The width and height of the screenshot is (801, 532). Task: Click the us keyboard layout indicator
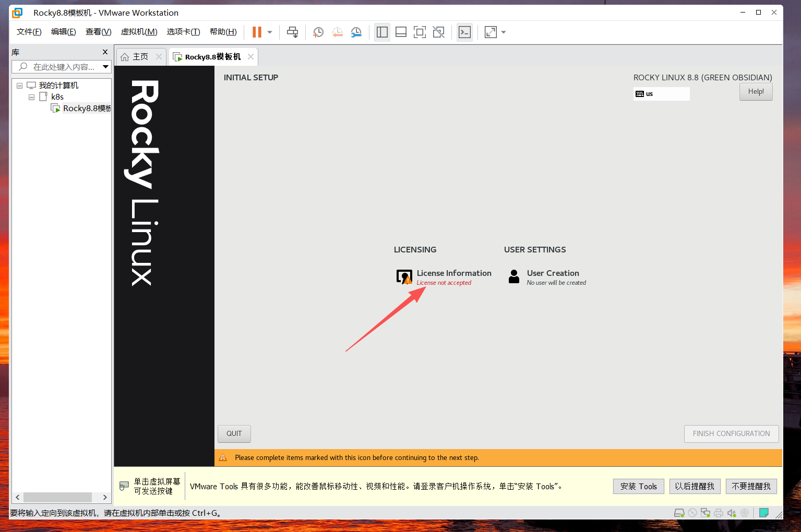coord(662,94)
